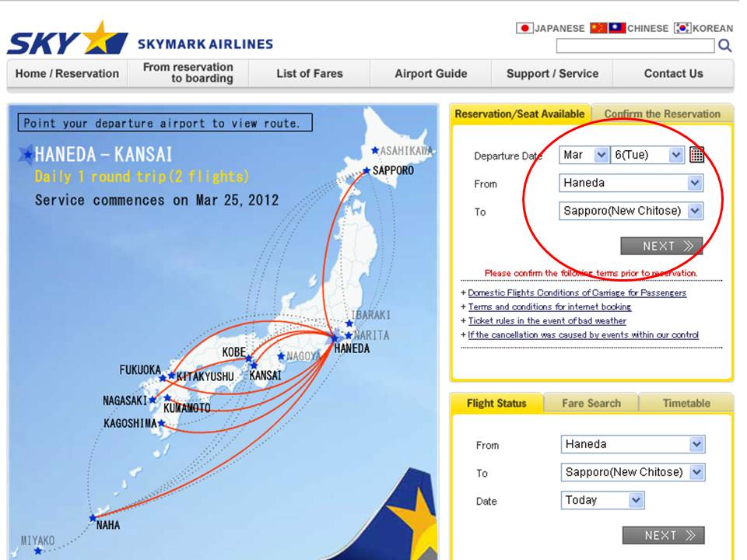Open Confirm the Reservation tab
The image size is (747, 560).
(x=662, y=114)
